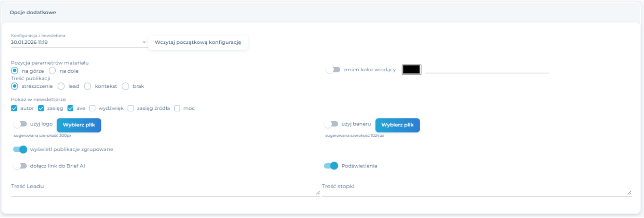Check the 'zasięg źródła' checkbox

pos(131,108)
